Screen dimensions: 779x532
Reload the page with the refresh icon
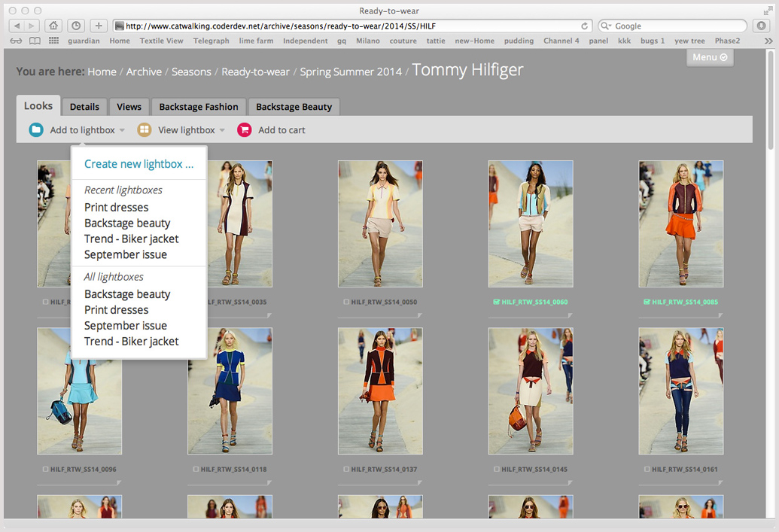click(584, 26)
